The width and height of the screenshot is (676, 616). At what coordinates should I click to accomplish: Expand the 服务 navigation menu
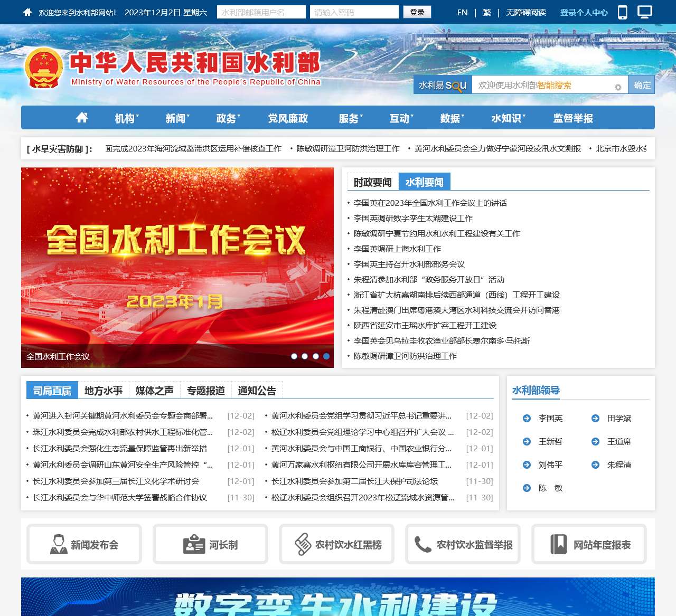pyautogui.click(x=351, y=118)
